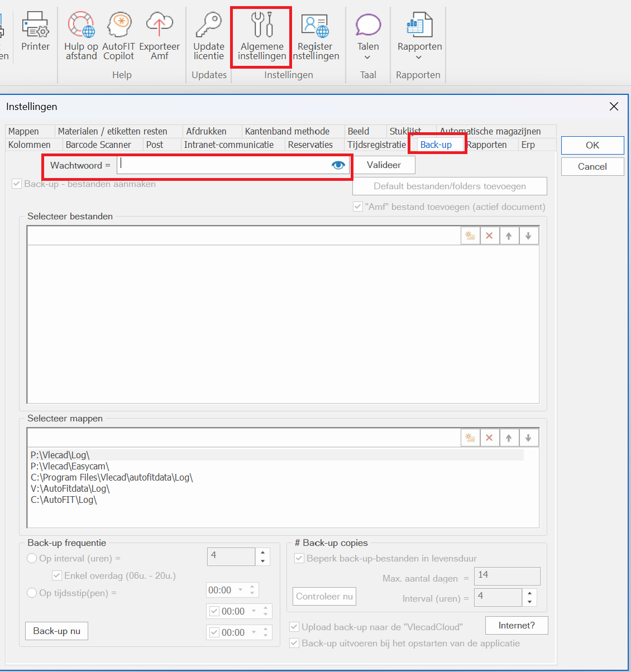Add new folder in Selecteer mappen list
631x672 pixels.
pos(470,438)
